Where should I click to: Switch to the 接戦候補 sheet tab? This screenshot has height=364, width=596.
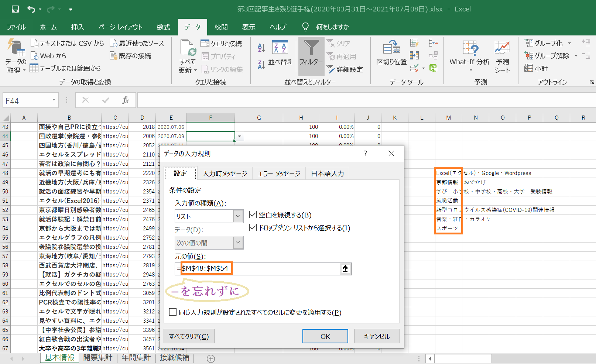point(174,358)
